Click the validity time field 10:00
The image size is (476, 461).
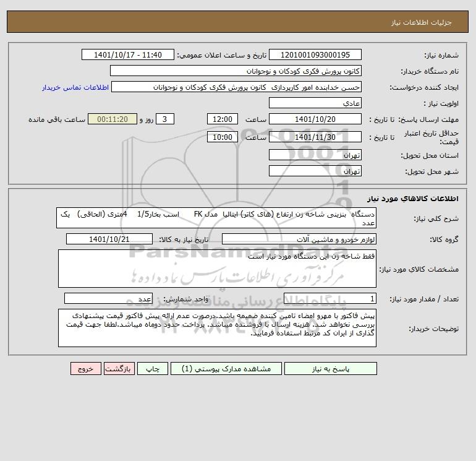click(223, 137)
